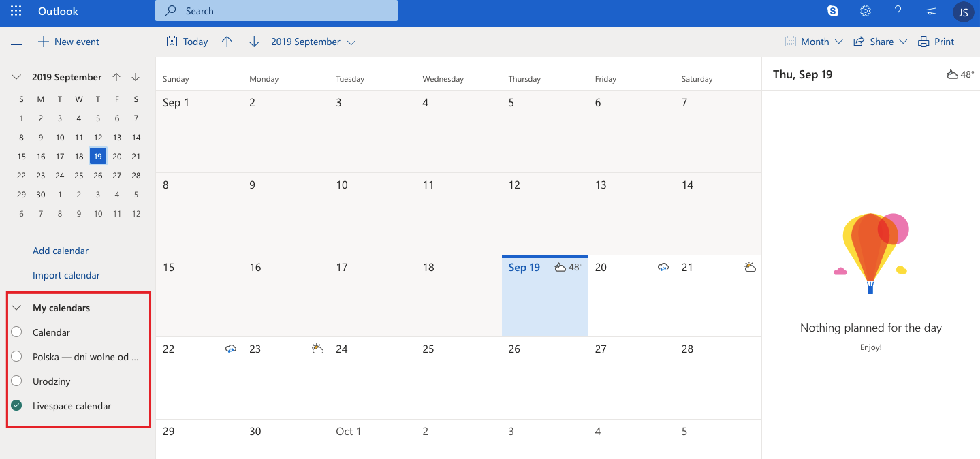Click the weather icon on September 20
Image resolution: width=980 pixels, height=459 pixels.
(663, 267)
